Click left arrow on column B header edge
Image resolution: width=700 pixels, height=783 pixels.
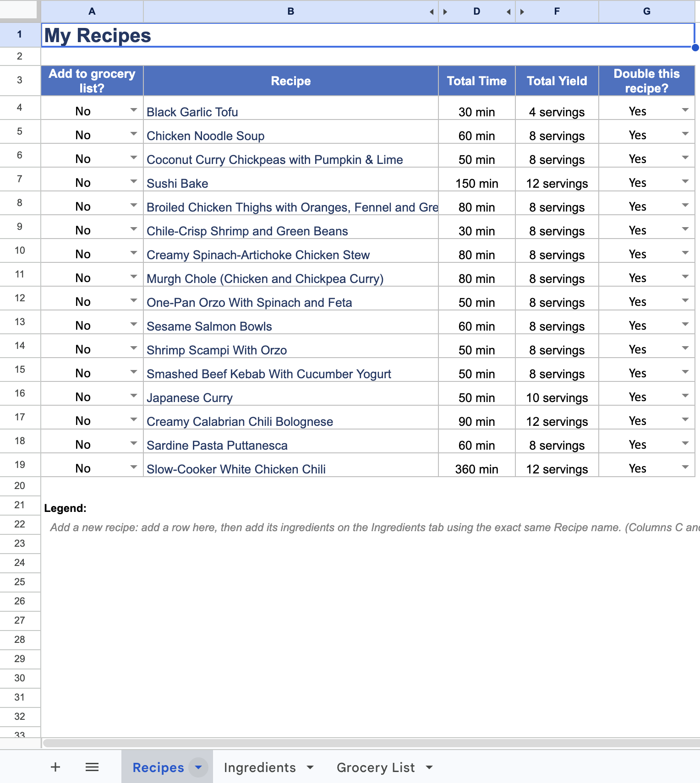[x=432, y=12]
